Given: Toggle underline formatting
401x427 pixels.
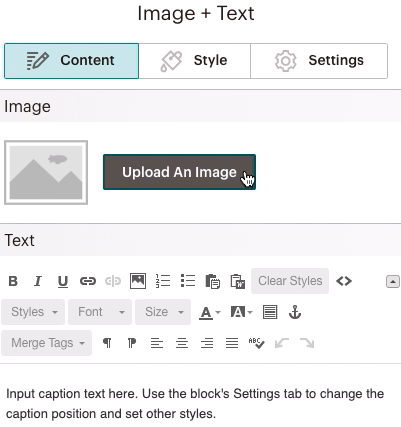Looking at the screenshot, I should 63,281.
